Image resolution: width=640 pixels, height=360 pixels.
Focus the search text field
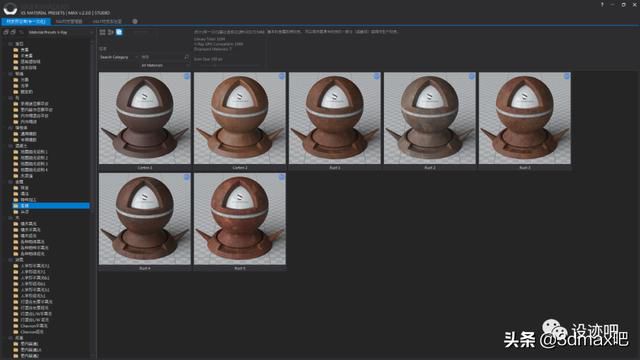coord(162,57)
